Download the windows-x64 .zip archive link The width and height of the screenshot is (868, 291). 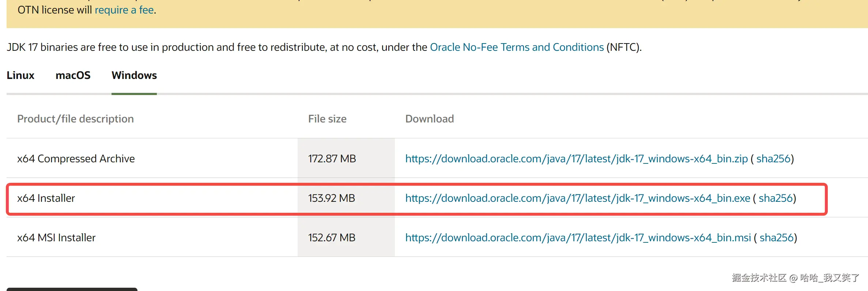[x=576, y=159]
